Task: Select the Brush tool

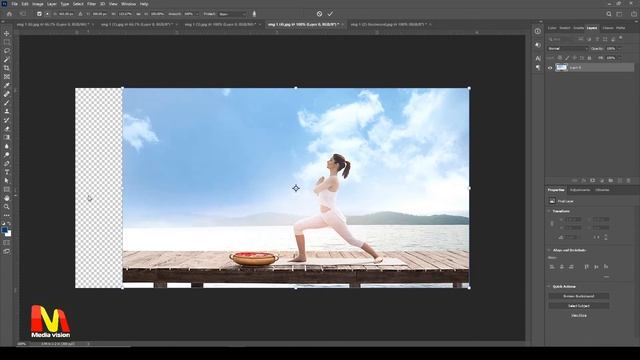Action: pos(7,103)
